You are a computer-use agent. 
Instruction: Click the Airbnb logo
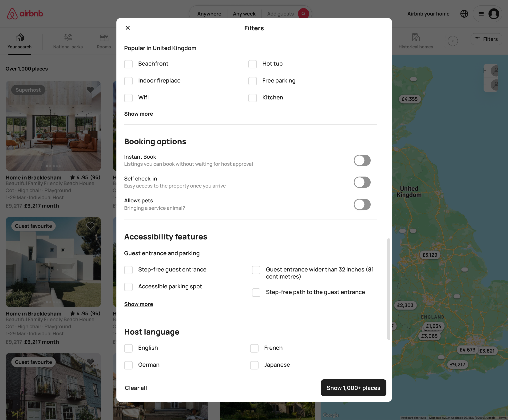[25, 14]
